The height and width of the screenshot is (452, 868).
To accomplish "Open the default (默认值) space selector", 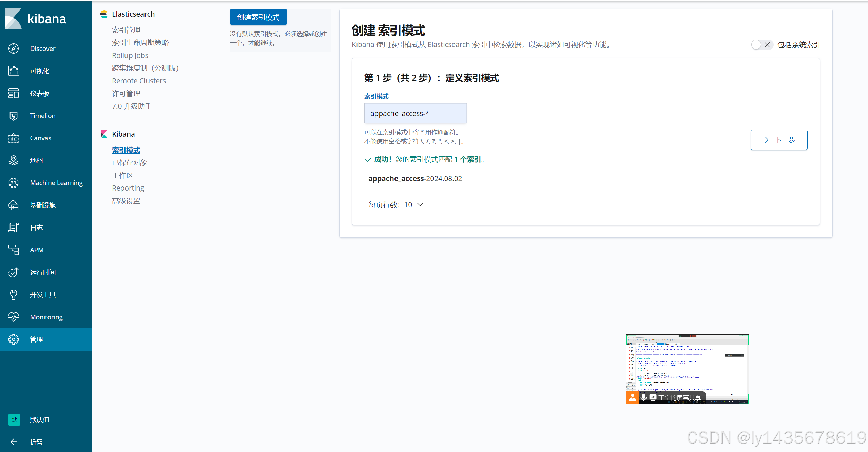I will tap(14, 420).
